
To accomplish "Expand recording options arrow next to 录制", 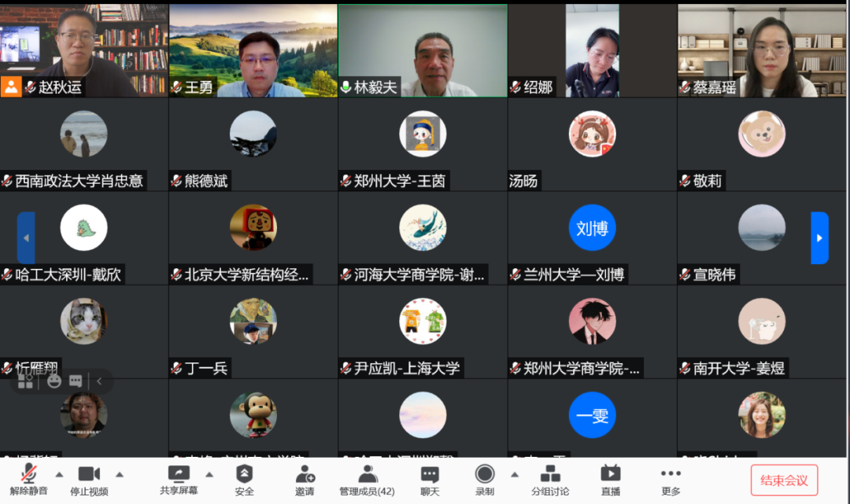I will [x=515, y=475].
